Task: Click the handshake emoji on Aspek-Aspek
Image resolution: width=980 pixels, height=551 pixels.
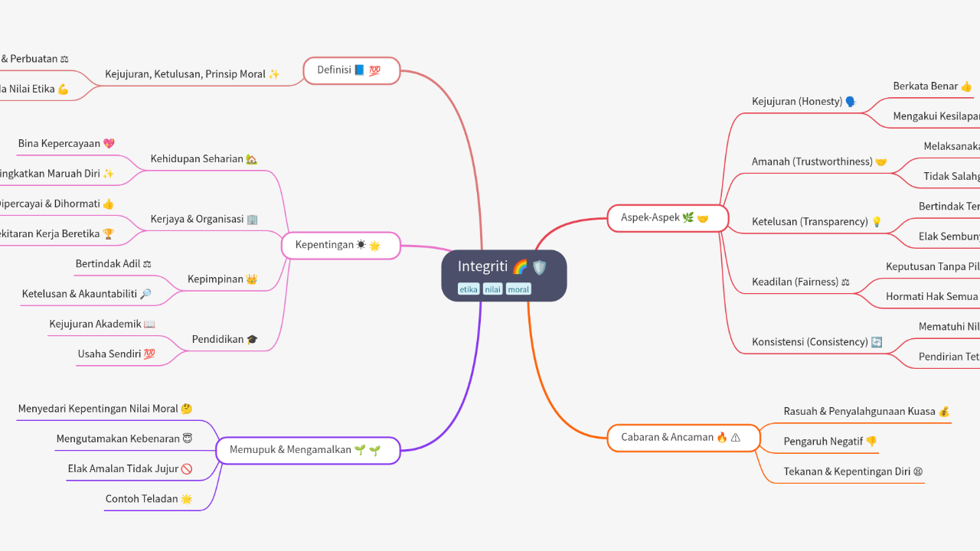Action: click(x=703, y=218)
